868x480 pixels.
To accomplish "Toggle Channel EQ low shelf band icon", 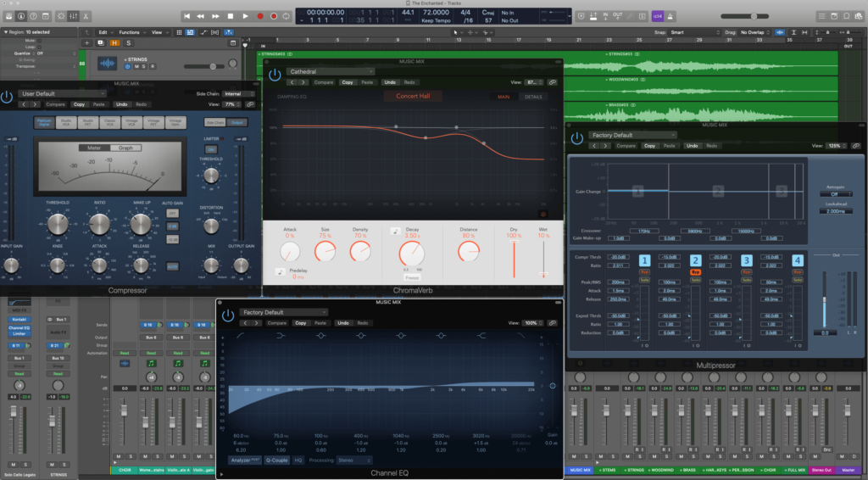I will pos(281,336).
